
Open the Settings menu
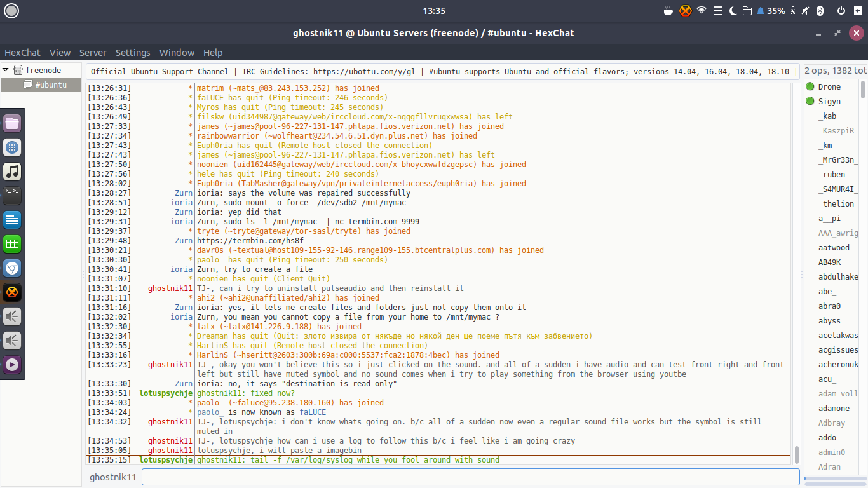(133, 53)
